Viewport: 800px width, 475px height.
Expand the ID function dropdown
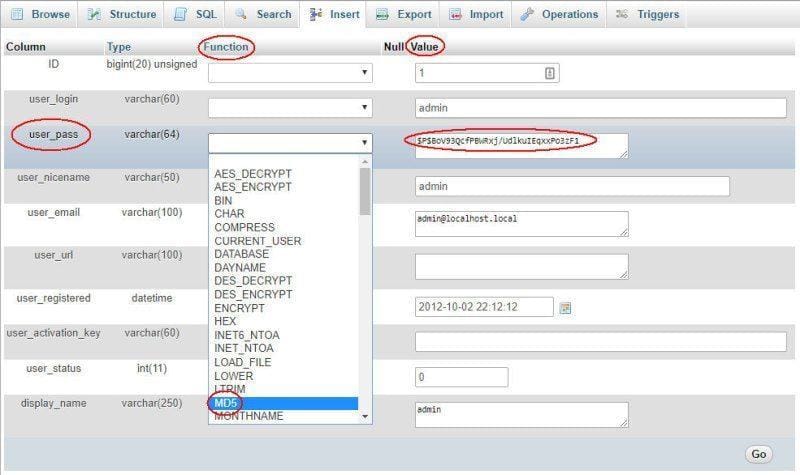pyautogui.click(x=290, y=73)
